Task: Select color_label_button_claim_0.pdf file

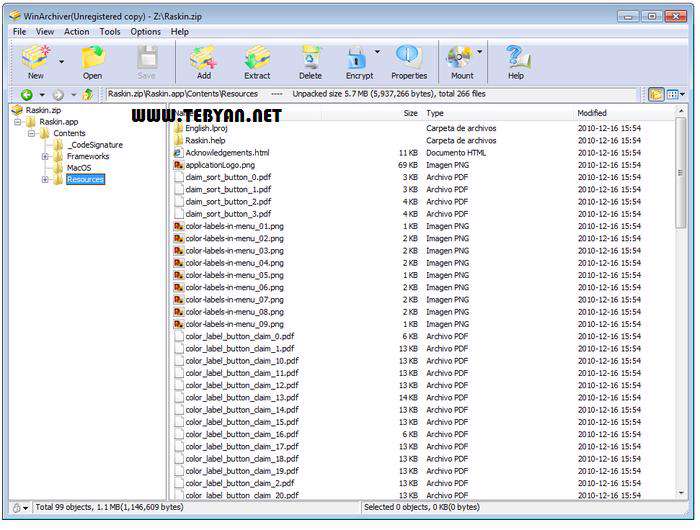Action: point(424,336)
